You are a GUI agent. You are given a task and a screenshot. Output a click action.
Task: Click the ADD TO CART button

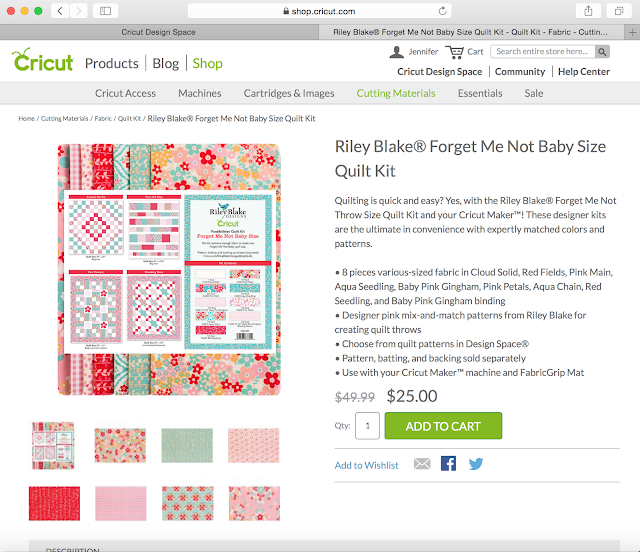[x=443, y=426]
